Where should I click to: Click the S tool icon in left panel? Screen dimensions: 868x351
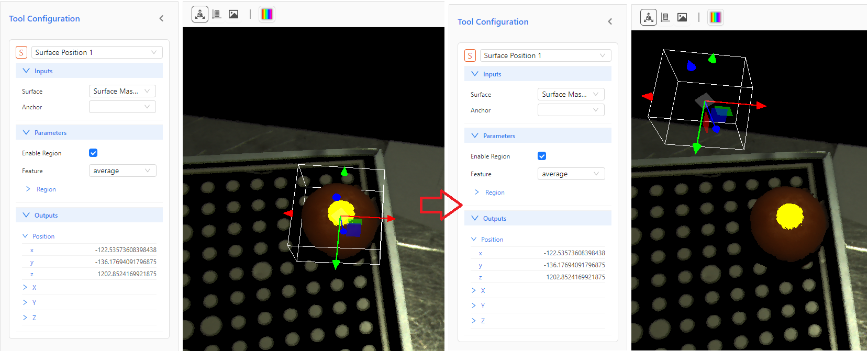tap(21, 52)
